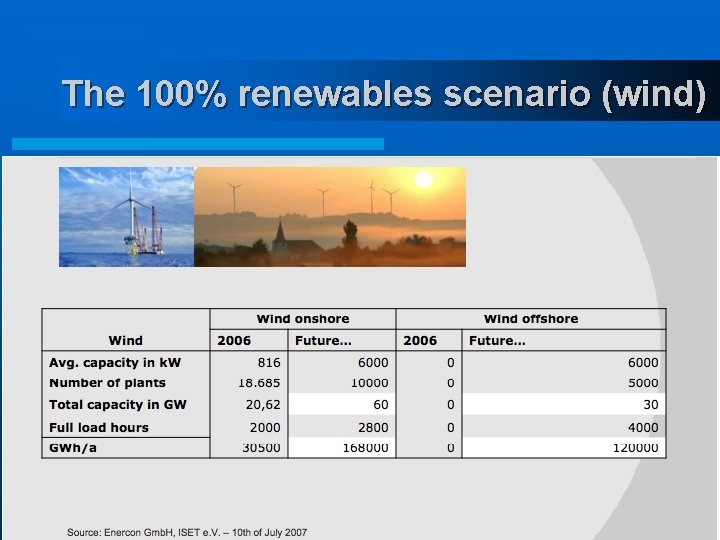Screen dimensions: 720x540
Task: Click the 'Full load hours' row label
Action: (99, 428)
